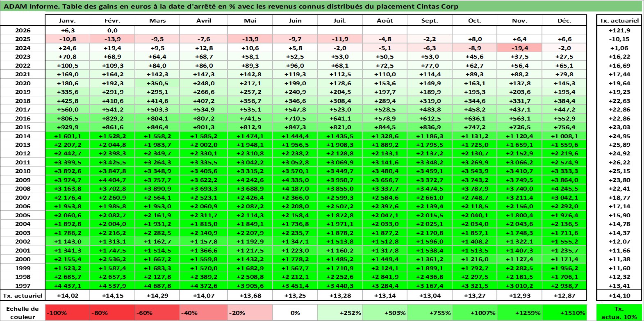
Task: Select the Août column header
Action: click(x=385, y=20)
